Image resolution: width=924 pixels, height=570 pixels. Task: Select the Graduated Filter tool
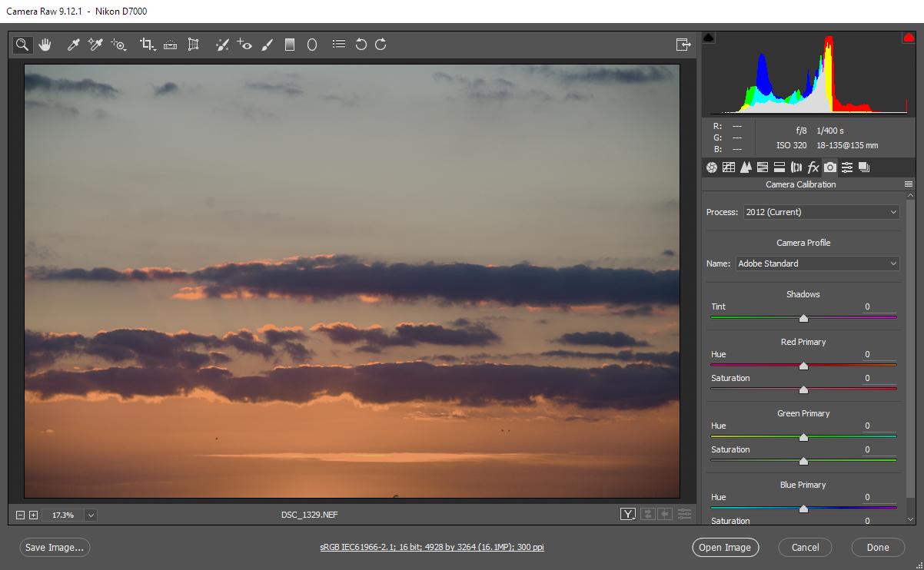click(290, 45)
